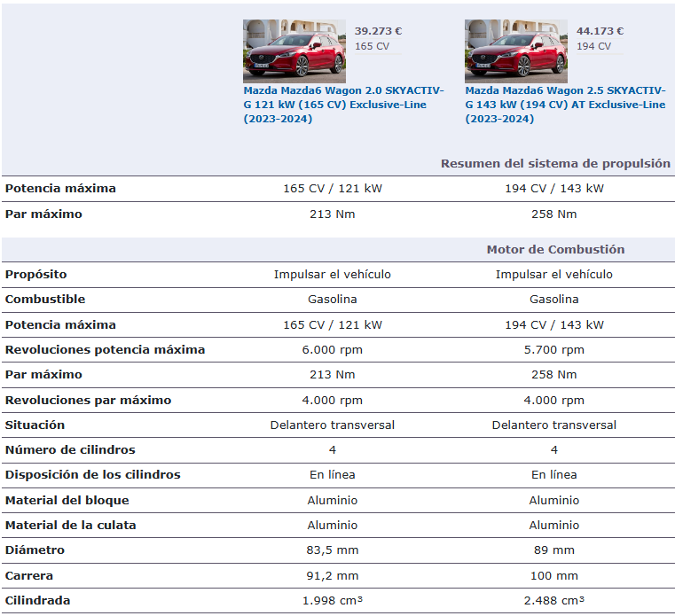This screenshot has height=616, width=675.
Task: Click the 'Combustible' row label
Action: pyautogui.click(x=44, y=300)
